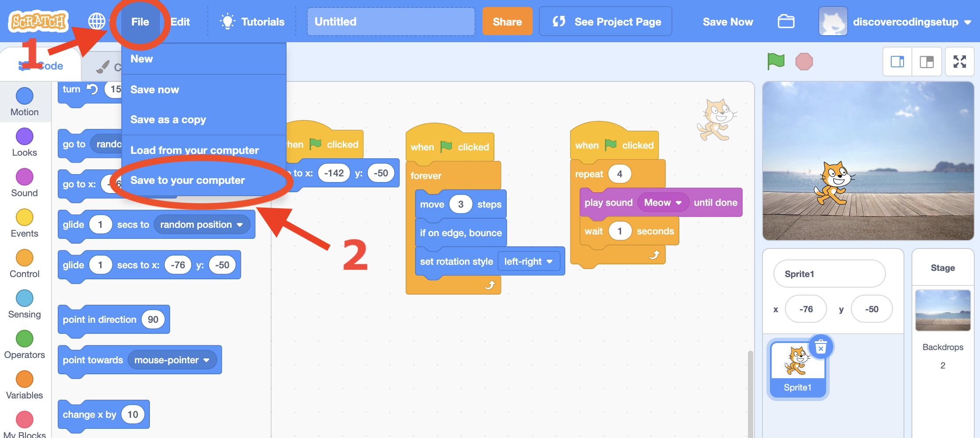The image size is (980, 438).
Task: Open the mouse-pointer dropdown
Action: 172,360
